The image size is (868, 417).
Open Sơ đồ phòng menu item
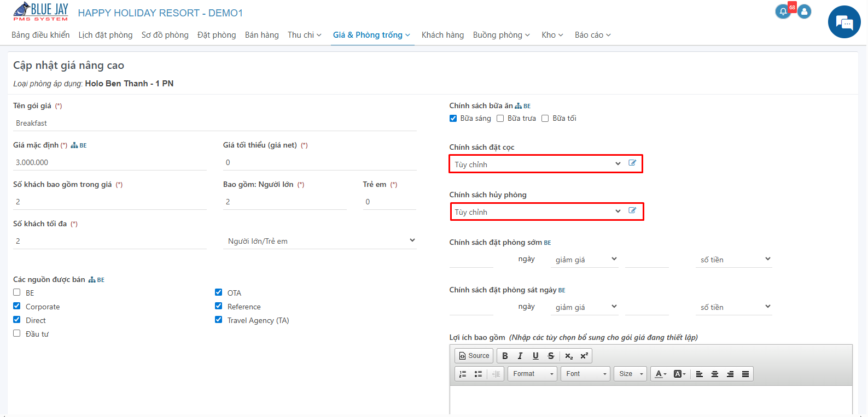click(x=165, y=35)
